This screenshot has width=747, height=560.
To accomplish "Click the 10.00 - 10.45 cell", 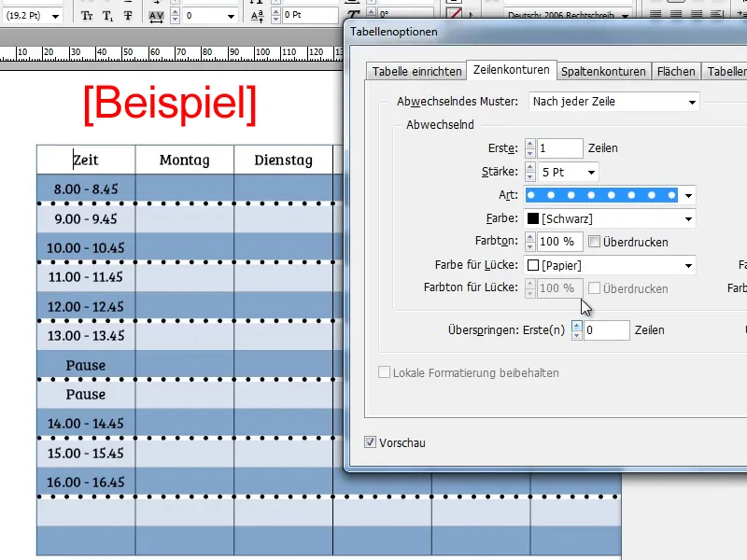I will tap(86, 247).
